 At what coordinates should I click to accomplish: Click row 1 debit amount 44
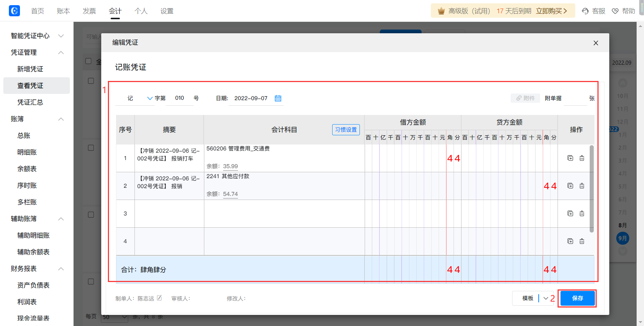coord(453,158)
